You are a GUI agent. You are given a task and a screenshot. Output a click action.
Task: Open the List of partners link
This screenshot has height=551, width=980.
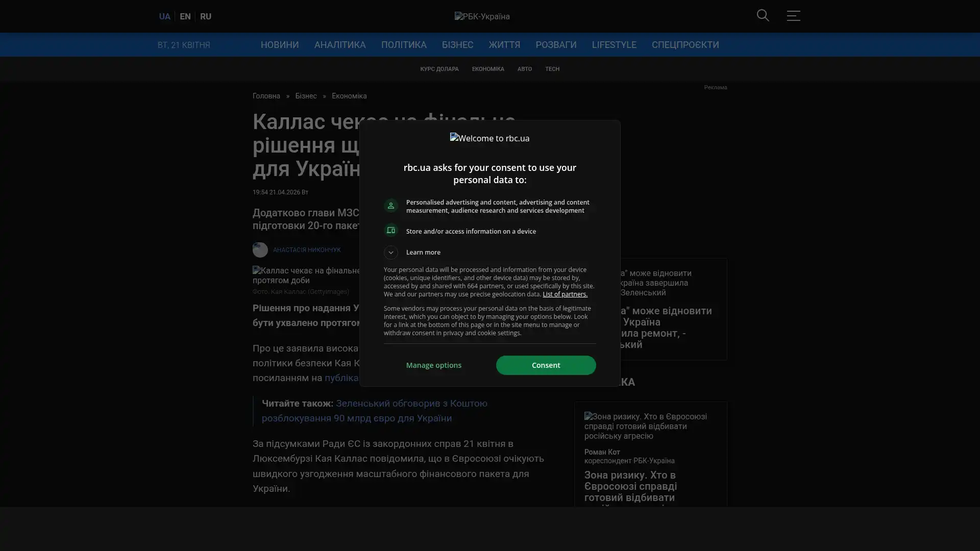[565, 294]
